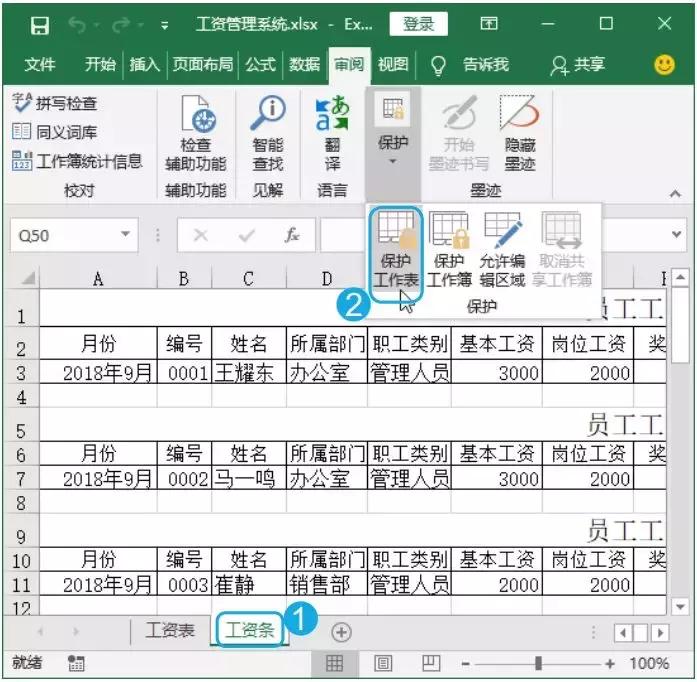
Task: Switch to the 视图 tab
Action: (x=393, y=64)
